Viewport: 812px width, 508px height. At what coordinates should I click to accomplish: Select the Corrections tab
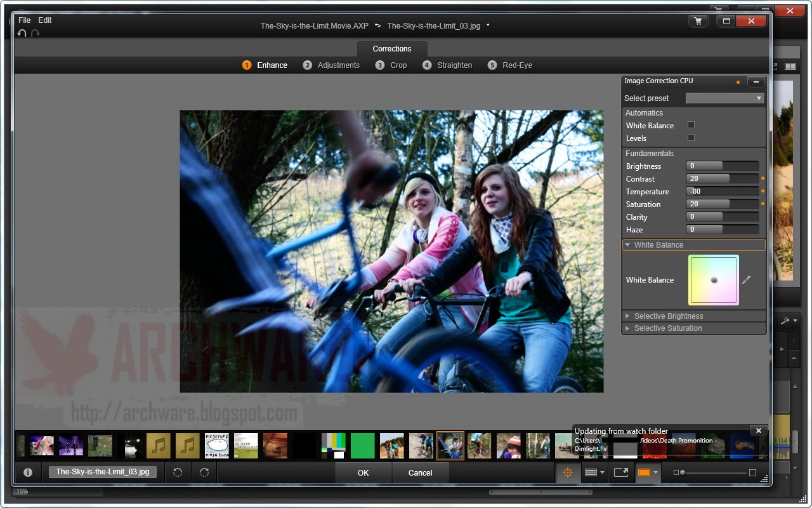coord(392,49)
